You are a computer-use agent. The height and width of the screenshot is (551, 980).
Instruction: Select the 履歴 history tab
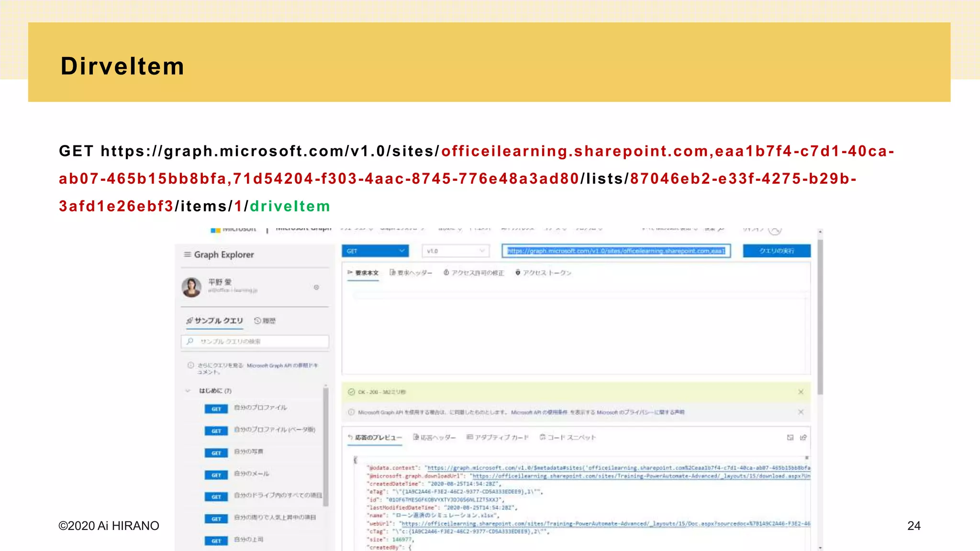click(x=265, y=320)
